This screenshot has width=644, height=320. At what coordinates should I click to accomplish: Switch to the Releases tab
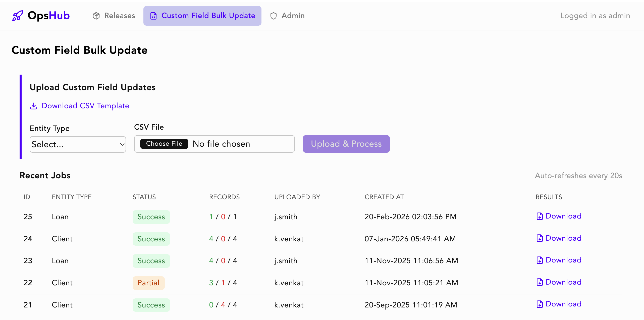[120, 16]
